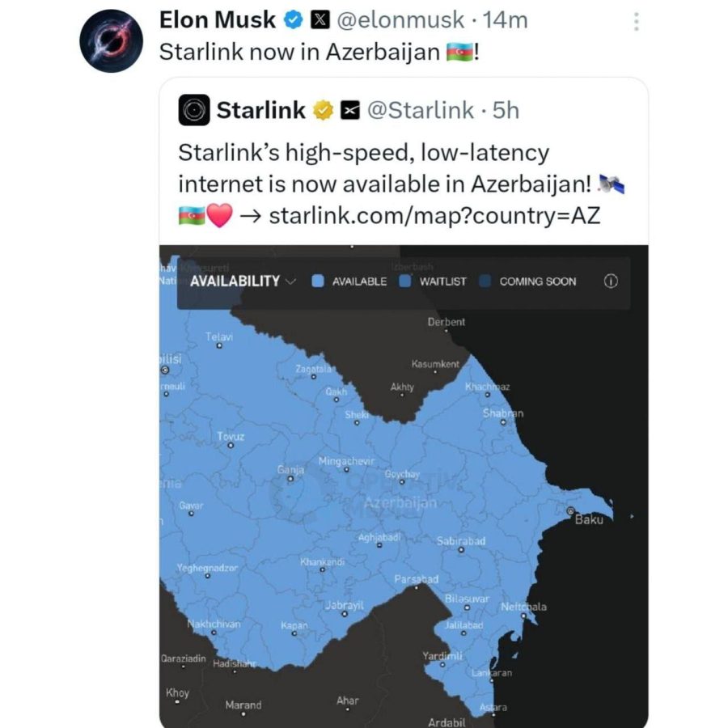Open the starlink.com/map?country=AZ link
The image size is (728, 728).
click(x=434, y=216)
